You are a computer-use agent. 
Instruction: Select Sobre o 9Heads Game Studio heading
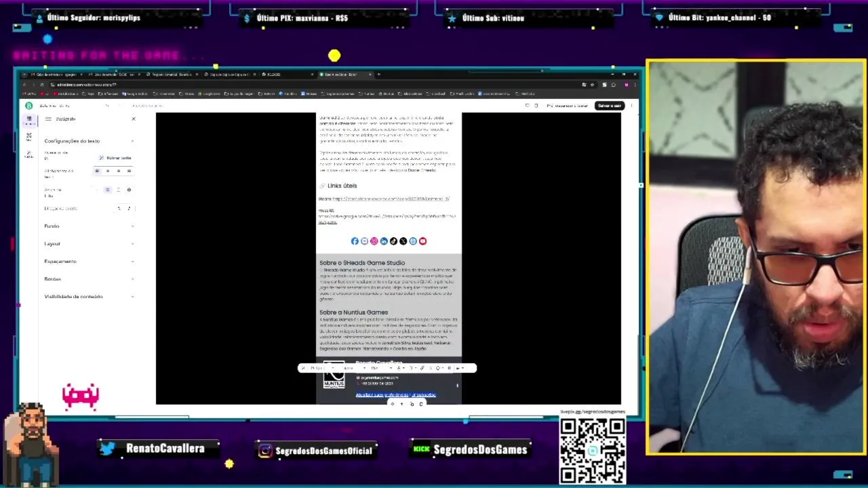tap(362, 263)
